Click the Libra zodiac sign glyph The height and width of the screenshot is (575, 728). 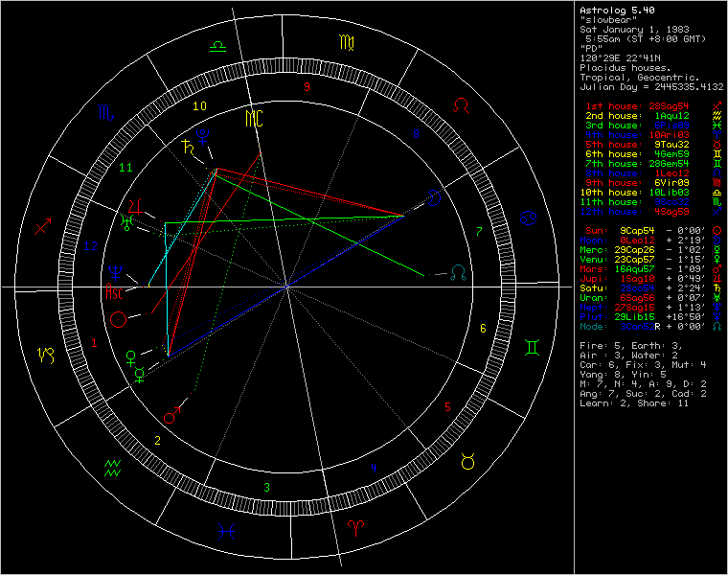pyautogui.click(x=217, y=46)
